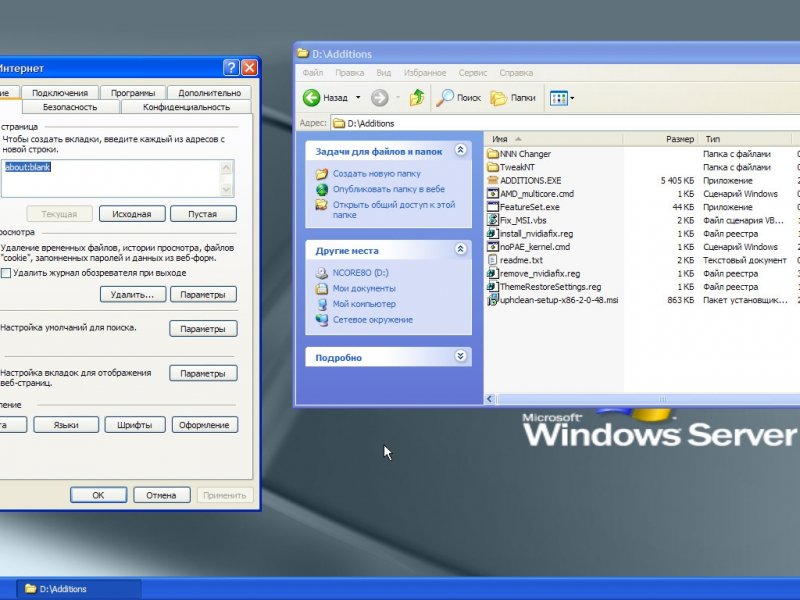The width and height of the screenshot is (800, 600).
Task: Click the Explorer address bar field
Action: coord(565,123)
